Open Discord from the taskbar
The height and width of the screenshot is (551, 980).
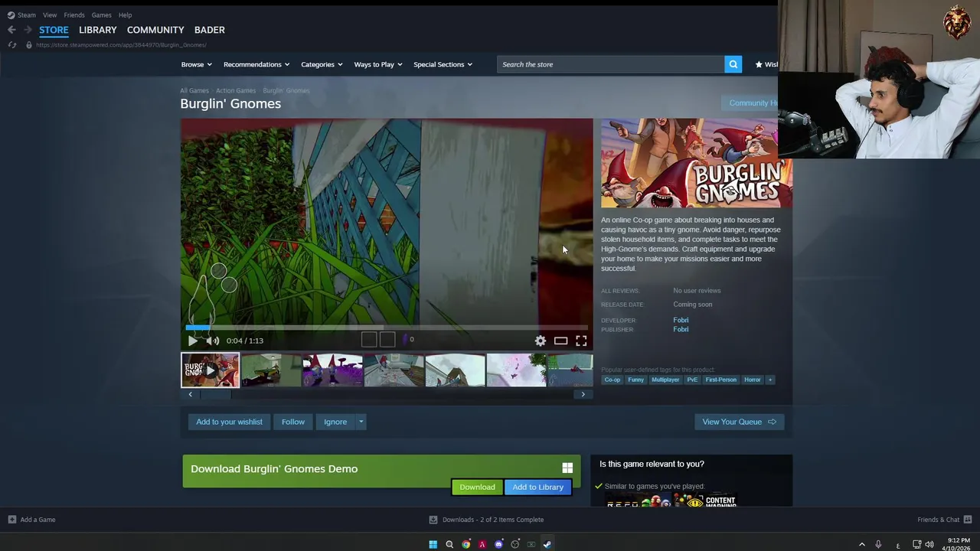coord(498,544)
